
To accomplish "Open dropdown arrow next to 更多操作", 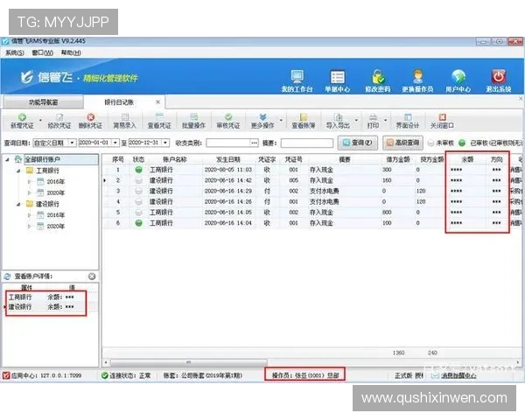I will [x=281, y=120].
